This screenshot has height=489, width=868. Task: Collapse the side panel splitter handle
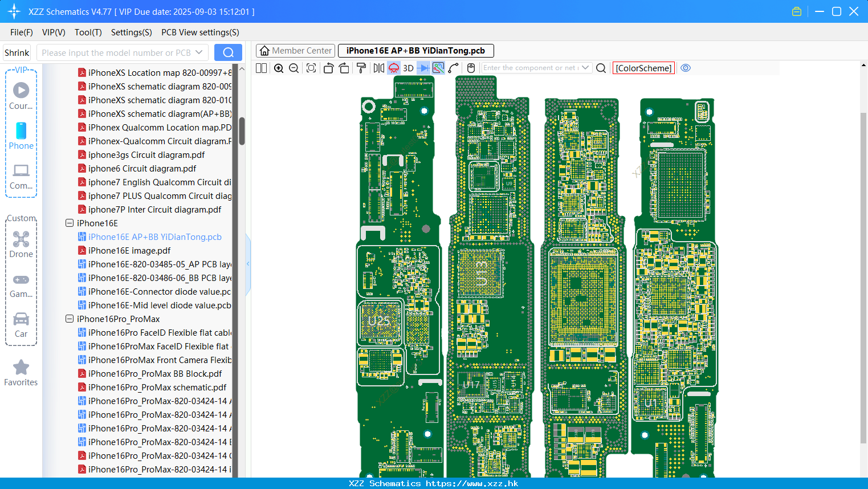(248, 264)
